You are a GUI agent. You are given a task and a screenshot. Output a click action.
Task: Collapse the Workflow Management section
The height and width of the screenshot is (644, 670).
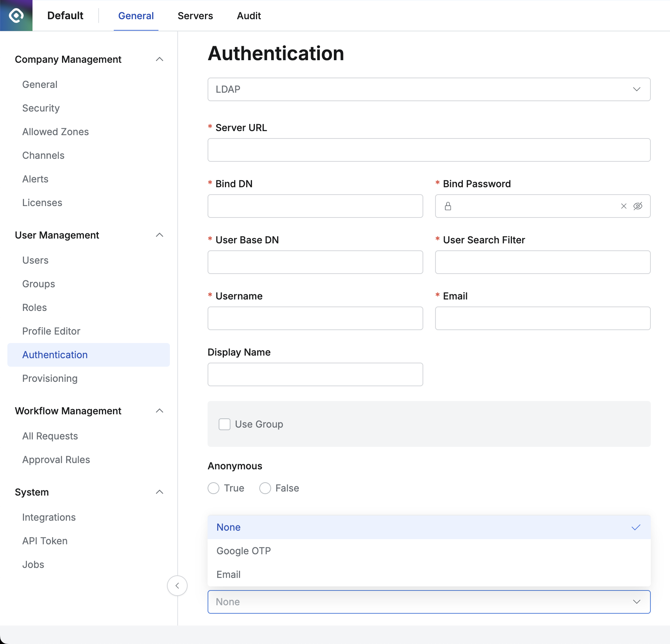tap(160, 411)
